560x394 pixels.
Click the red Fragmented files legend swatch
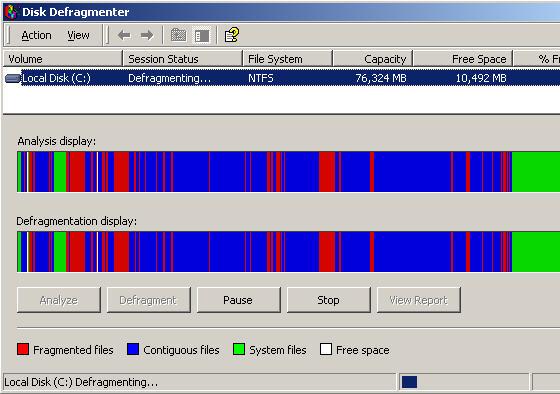23,349
